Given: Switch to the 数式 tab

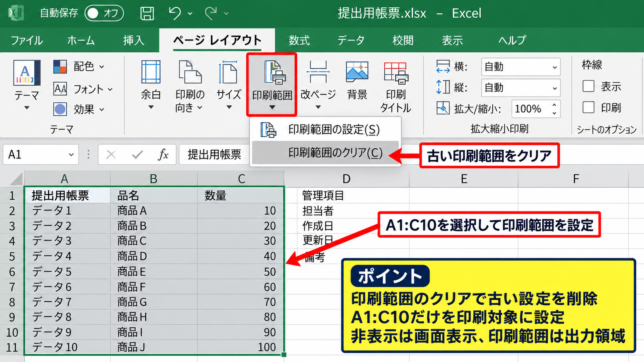Looking at the screenshot, I should tap(299, 40).
